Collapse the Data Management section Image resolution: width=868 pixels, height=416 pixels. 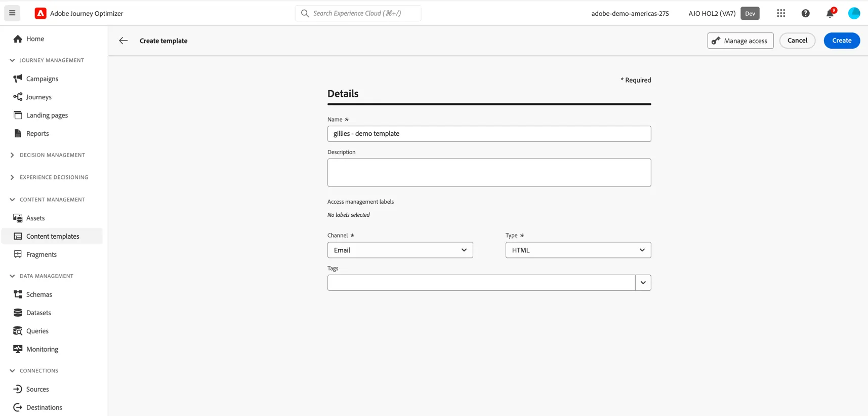tap(12, 276)
